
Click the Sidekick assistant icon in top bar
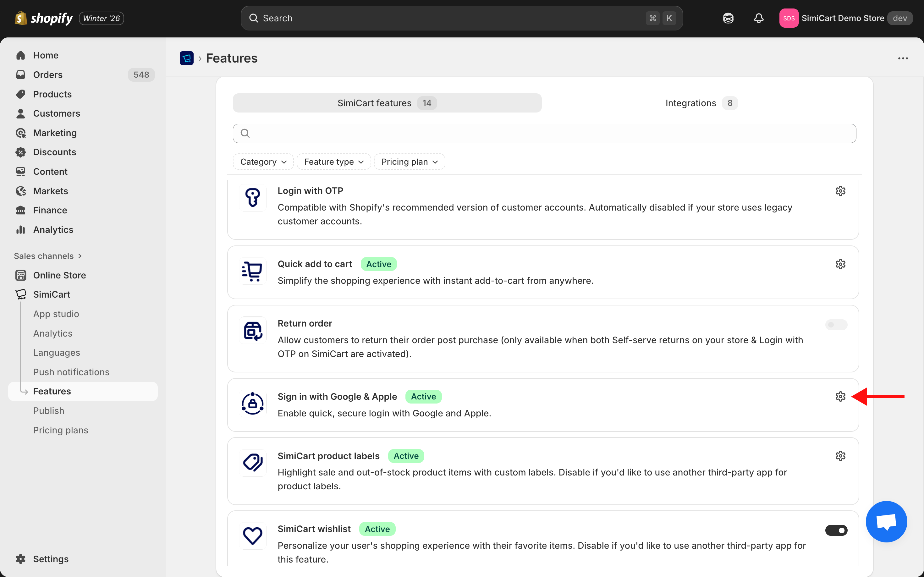pyautogui.click(x=728, y=18)
